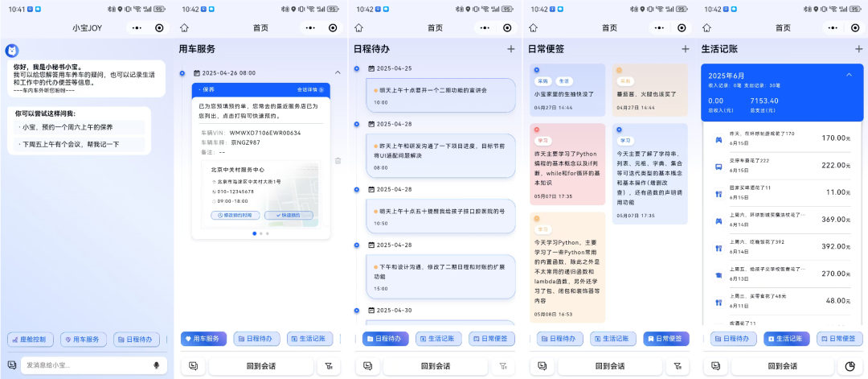Click the 小宝 robot avatar icon
The height and width of the screenshot is (379, 868).
[12, 51]
